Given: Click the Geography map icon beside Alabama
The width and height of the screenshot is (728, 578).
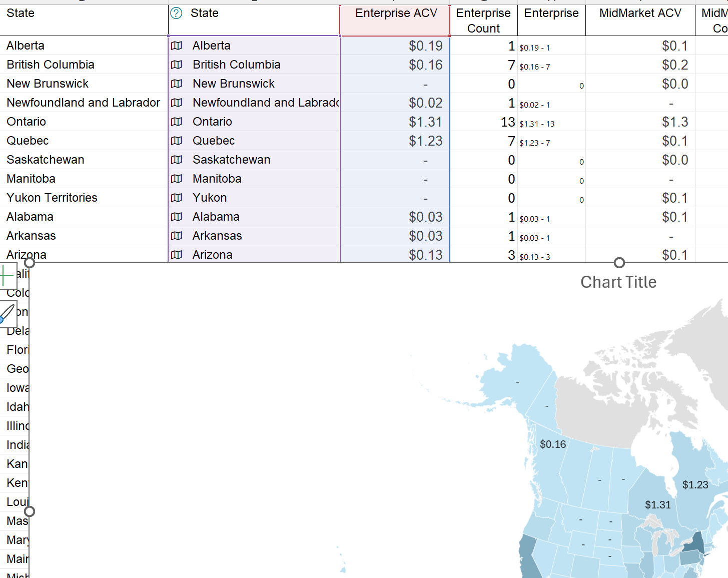Looking at the screenshot, I should tap(176, 217).
